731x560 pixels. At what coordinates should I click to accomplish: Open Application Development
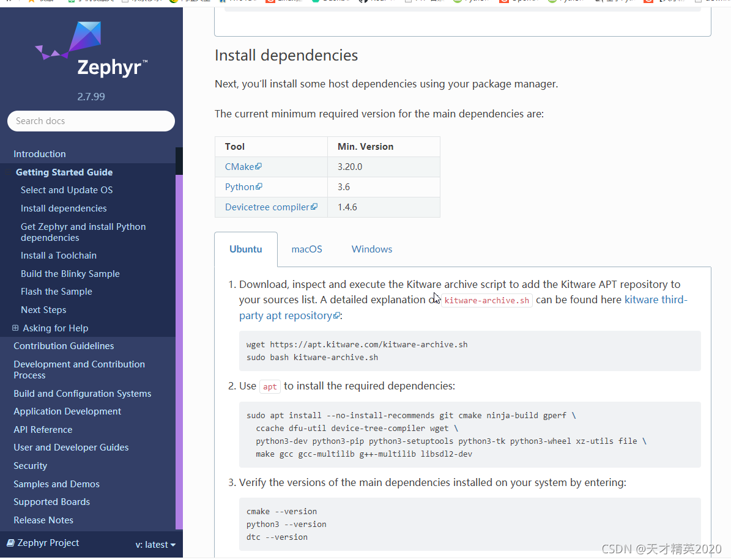tap(68, 411)
